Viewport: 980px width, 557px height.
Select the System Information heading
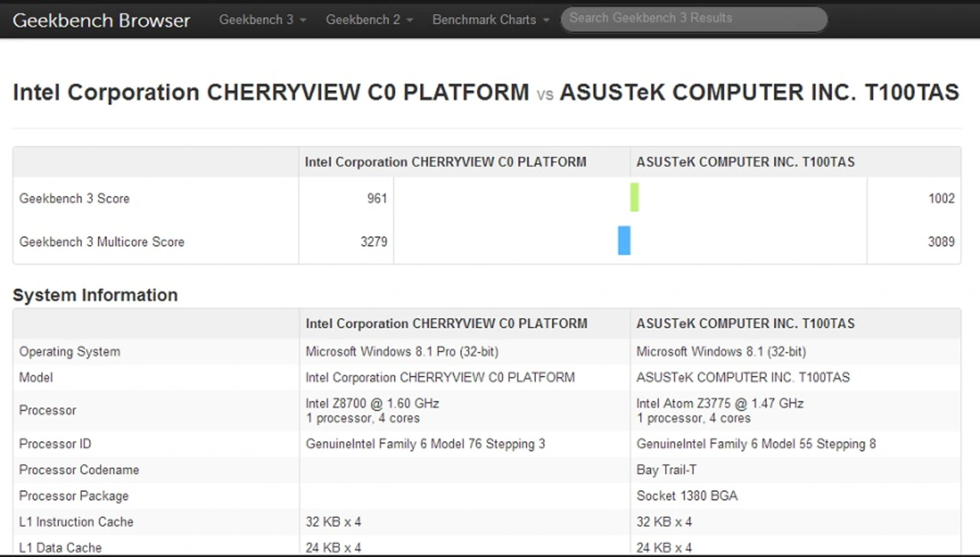tap(95, 295)
